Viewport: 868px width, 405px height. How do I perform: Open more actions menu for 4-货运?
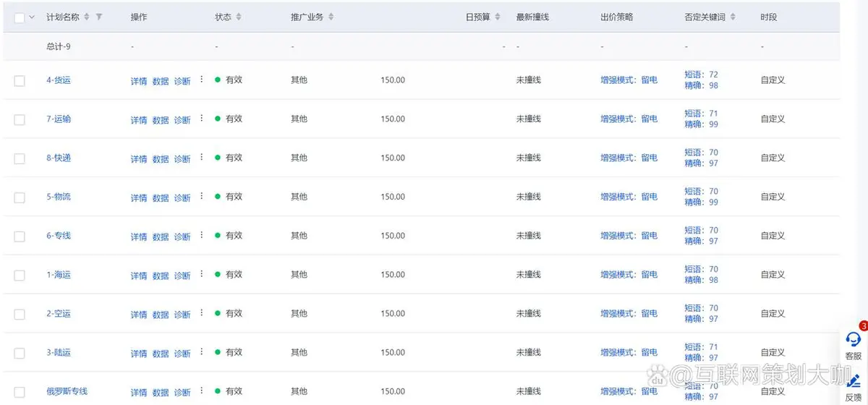click(202, 80)
